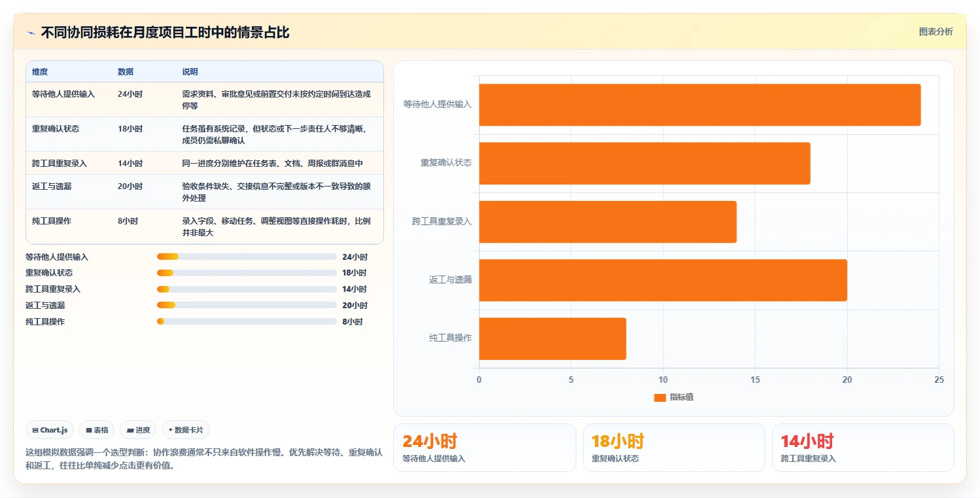The width and height of the screenshot is (980, 498).
Task: Click the 纯工具操作 chart bar
Action: click(x=552, y=338)
